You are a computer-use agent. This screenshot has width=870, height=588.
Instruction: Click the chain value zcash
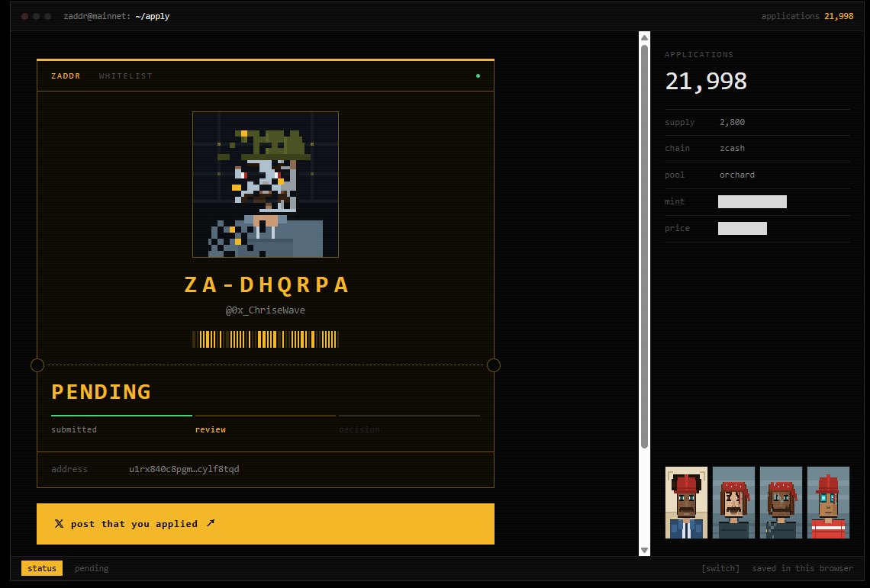tap(732, 148)
